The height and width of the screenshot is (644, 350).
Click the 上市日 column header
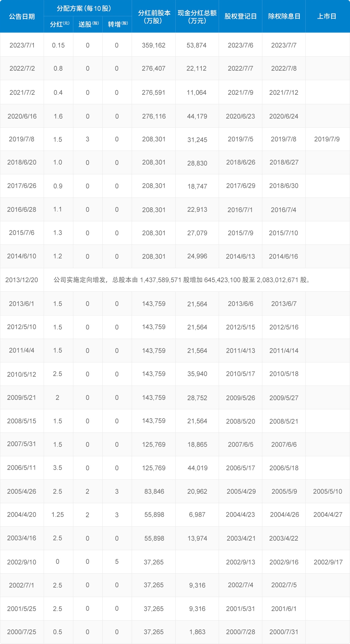327,16
